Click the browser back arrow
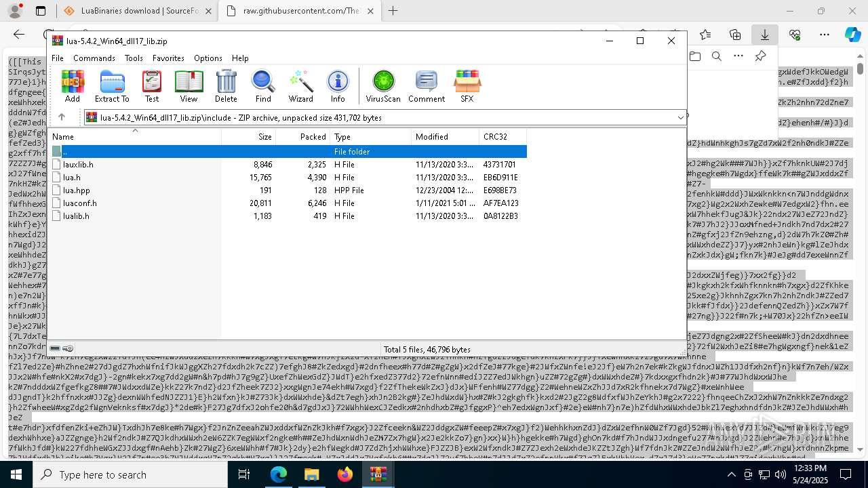868x488 pixels. click(19, 35)
